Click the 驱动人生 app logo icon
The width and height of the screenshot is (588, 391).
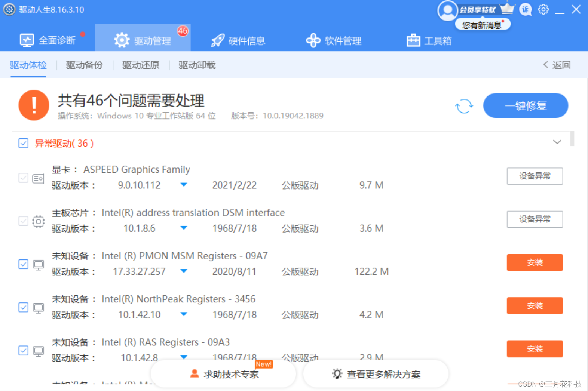pyautogui.click(x=9, y=9)
